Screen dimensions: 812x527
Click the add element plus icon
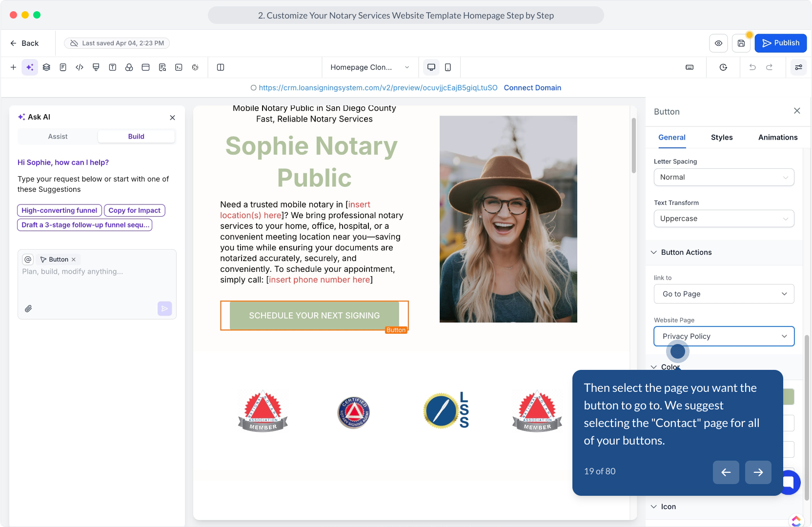tap(13, 67)
